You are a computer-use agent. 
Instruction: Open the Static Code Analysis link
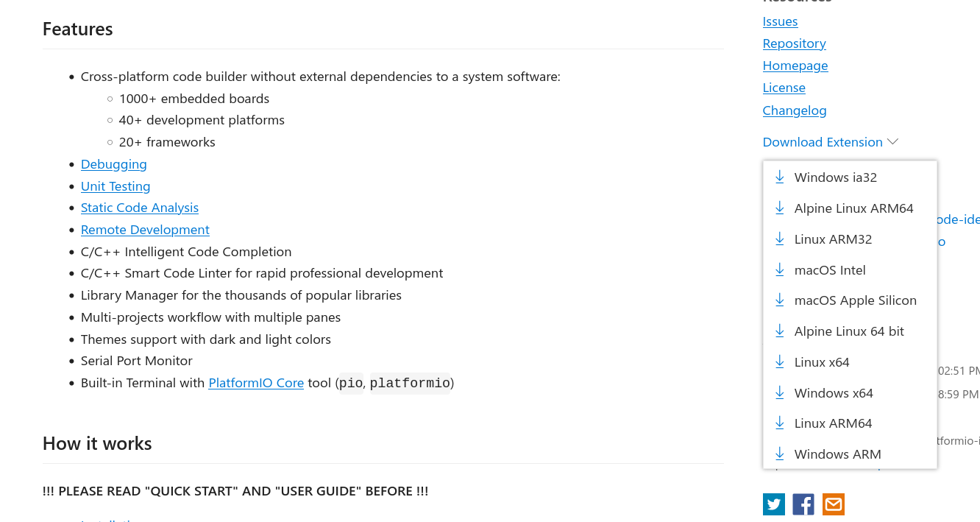[140, 208]
